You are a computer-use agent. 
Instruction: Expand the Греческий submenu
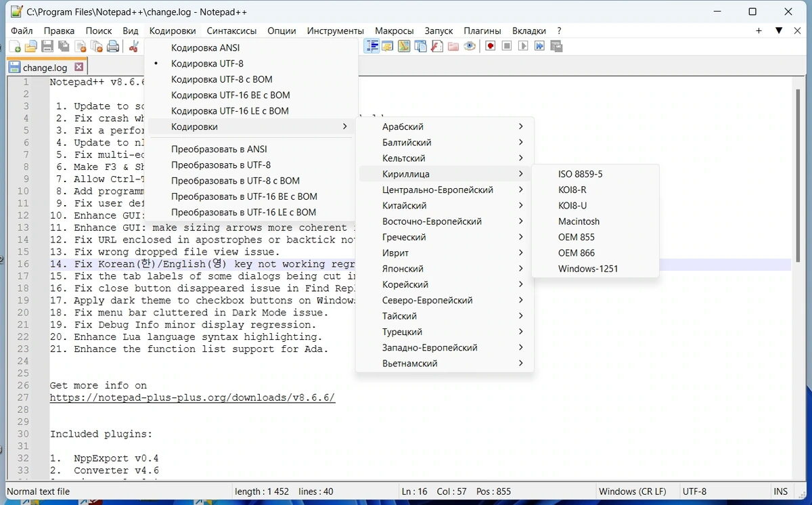(445, 237)
